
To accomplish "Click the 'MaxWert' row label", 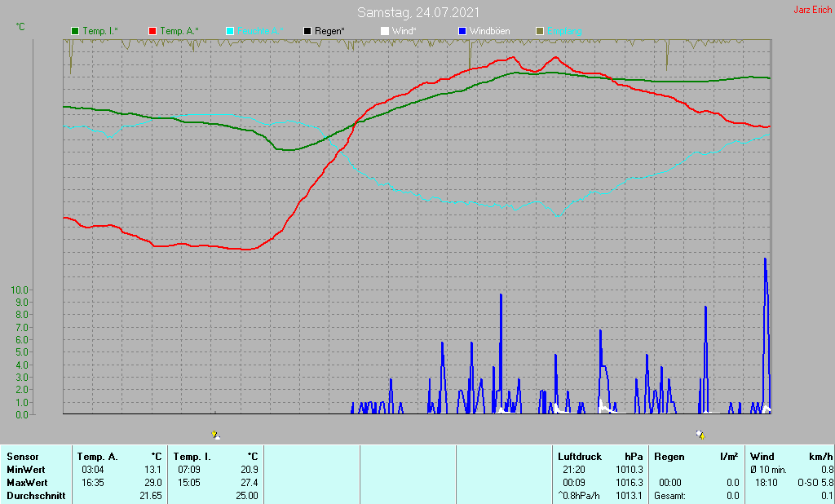I will 27,483.
